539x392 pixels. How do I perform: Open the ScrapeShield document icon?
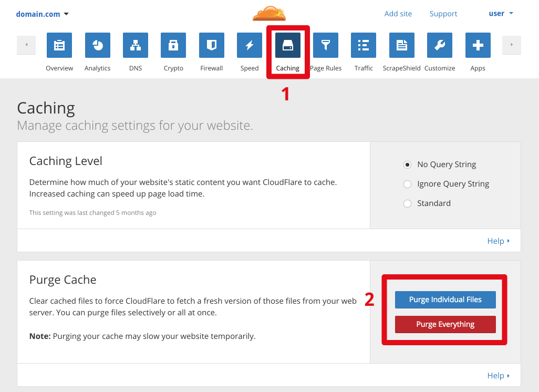pos(402,45)
